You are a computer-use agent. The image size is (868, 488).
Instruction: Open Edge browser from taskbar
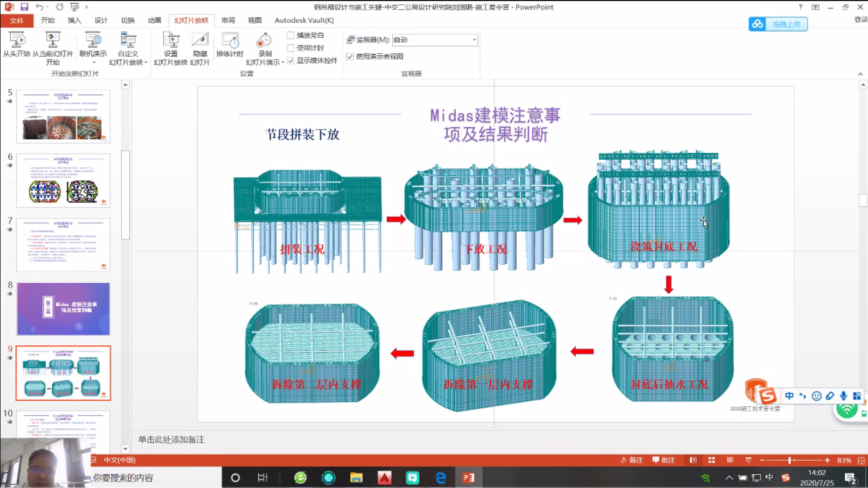441,477
